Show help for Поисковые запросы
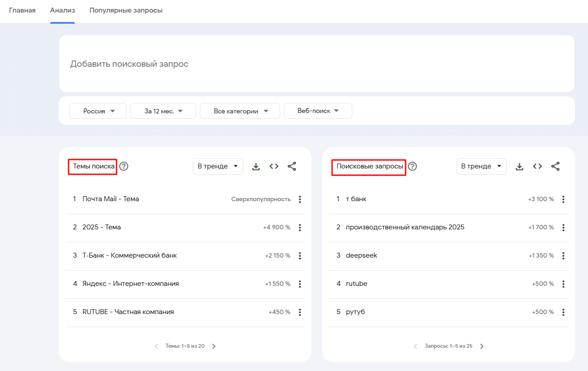The image size is (588, 371). pos(412,166)
